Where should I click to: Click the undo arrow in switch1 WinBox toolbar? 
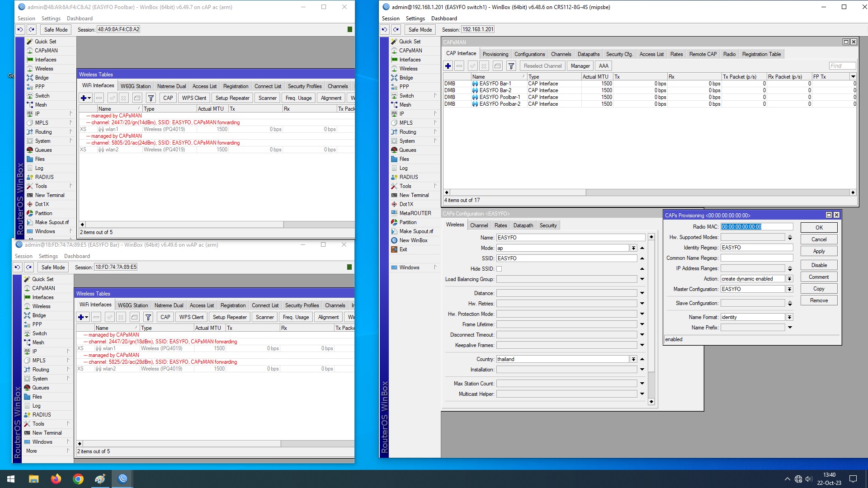(x=384, y=29)
